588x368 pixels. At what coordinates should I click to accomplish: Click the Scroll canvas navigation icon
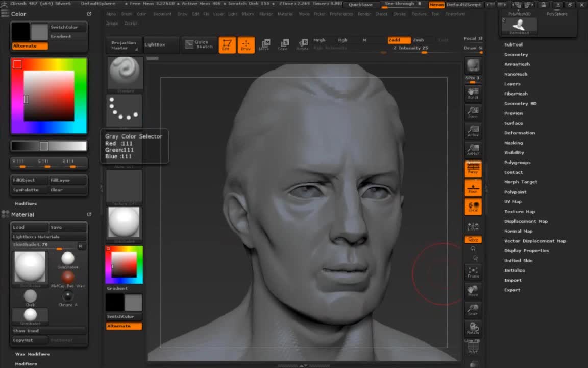click(x=473, y=93)
